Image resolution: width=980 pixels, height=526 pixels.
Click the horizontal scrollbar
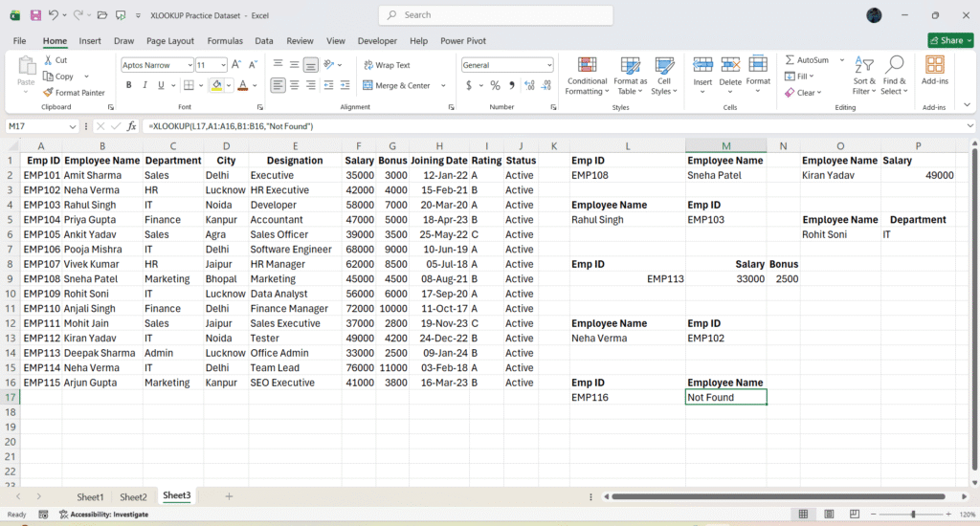(778, 496)
